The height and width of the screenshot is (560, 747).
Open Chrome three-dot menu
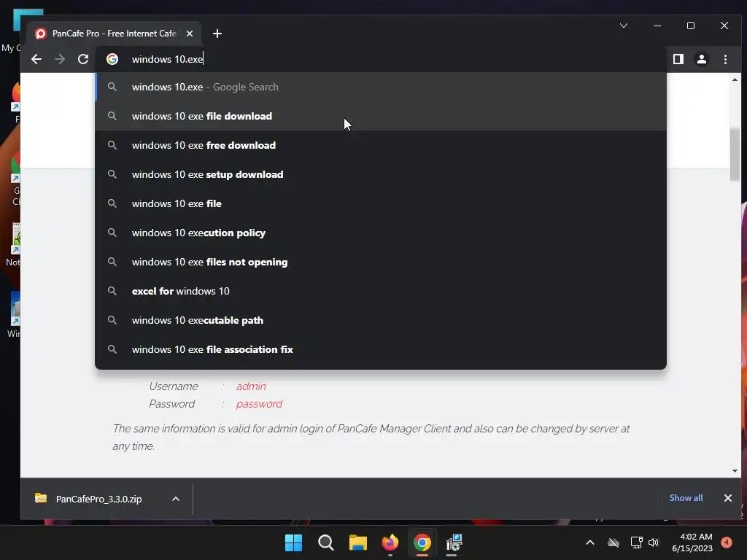pyautogui.click(x=725, y=59)
